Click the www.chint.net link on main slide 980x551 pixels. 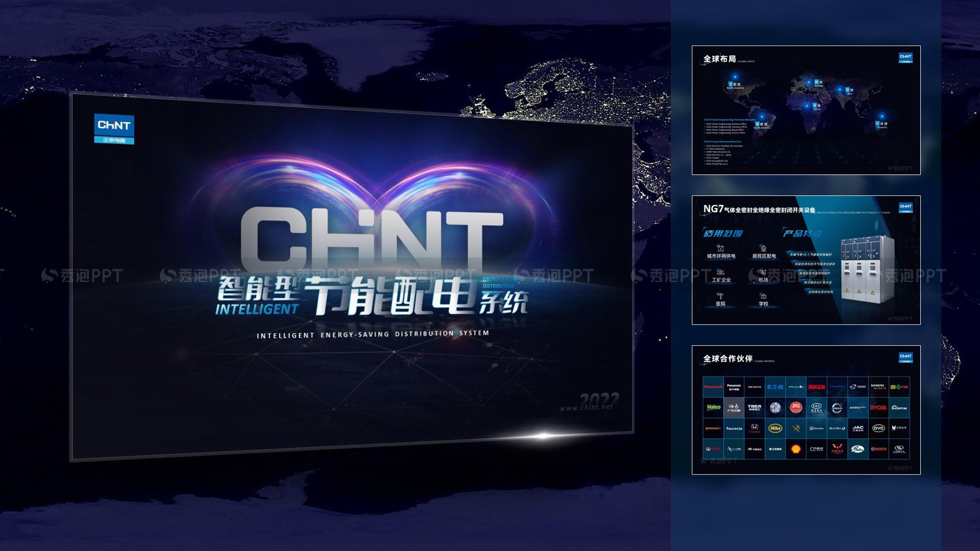pyautogui.click(x=587, y=407)
